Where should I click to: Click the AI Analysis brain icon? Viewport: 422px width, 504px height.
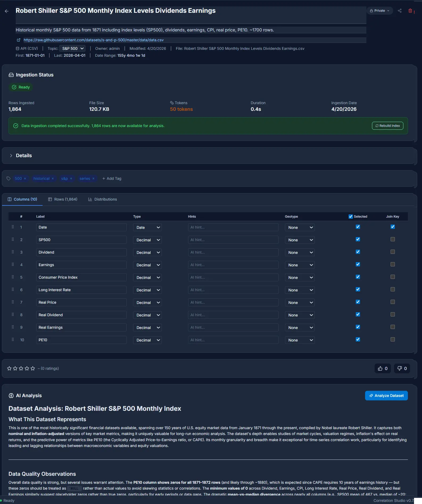tap(11, 396)
